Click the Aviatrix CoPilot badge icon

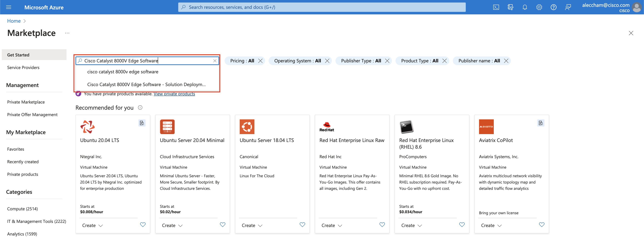540,123
